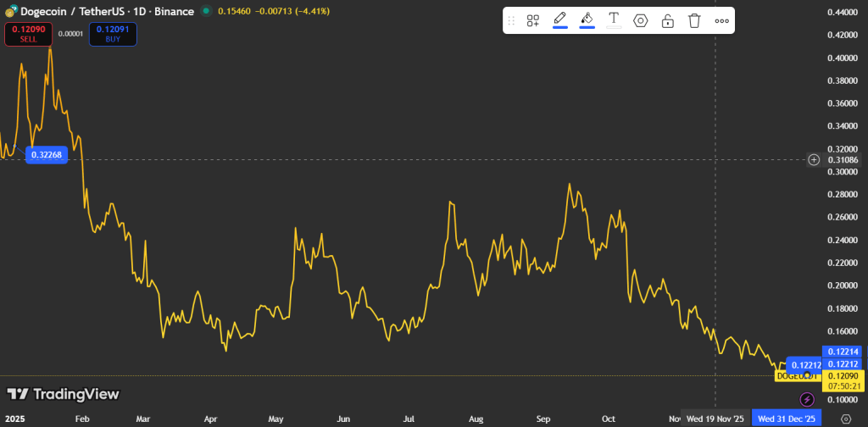Click the purple lightning bolt icon
The height and width of the screenshot is (427, 868).
coord(807,399)
